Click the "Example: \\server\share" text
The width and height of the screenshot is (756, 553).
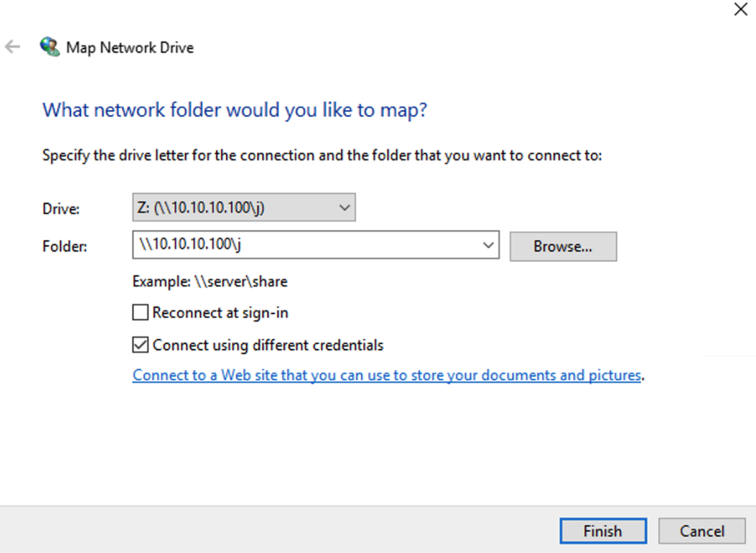[210, 281]
